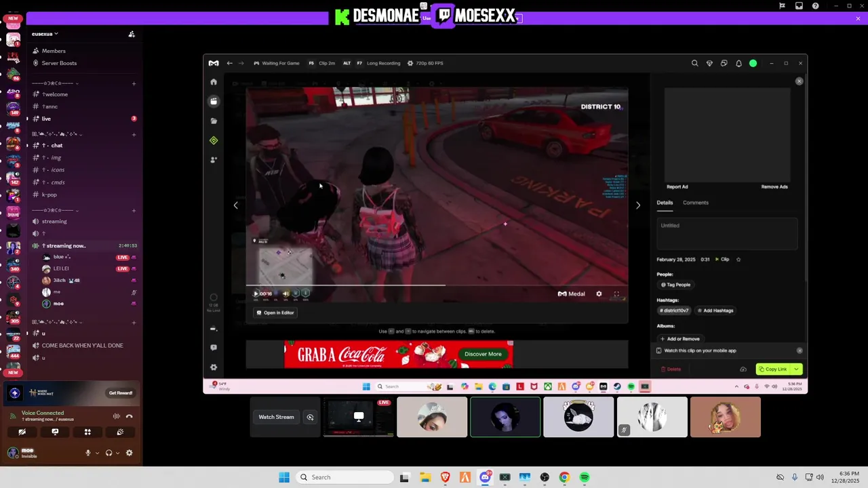Switch to Comments tab in Medal
868x488 pixels.
(696, 203)
